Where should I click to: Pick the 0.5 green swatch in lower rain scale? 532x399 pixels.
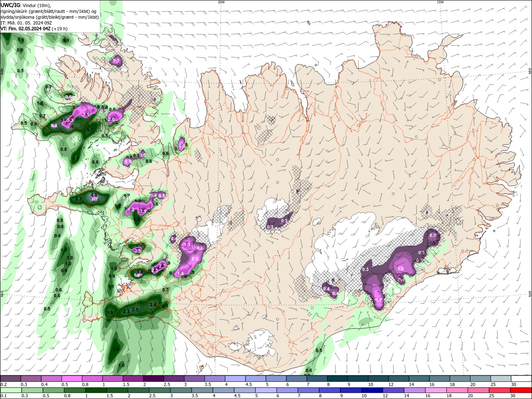tap(54, 390)
